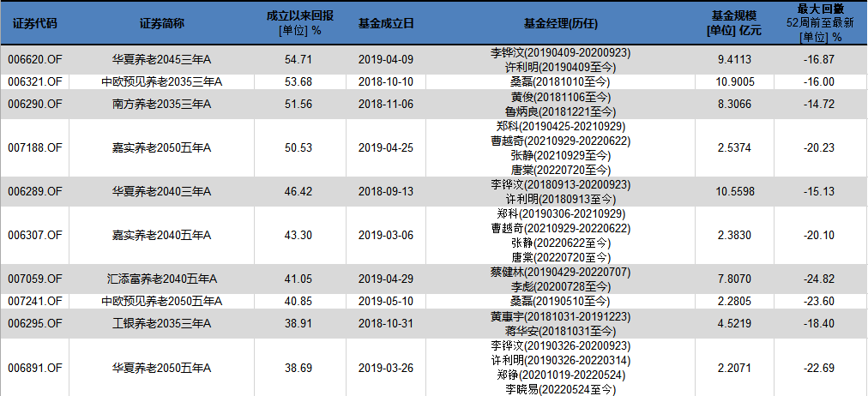Click fund name 中欧预见养老2035三年A
Image resolution: width=868 pixels, height=396 pixels.
click(161, 81)
